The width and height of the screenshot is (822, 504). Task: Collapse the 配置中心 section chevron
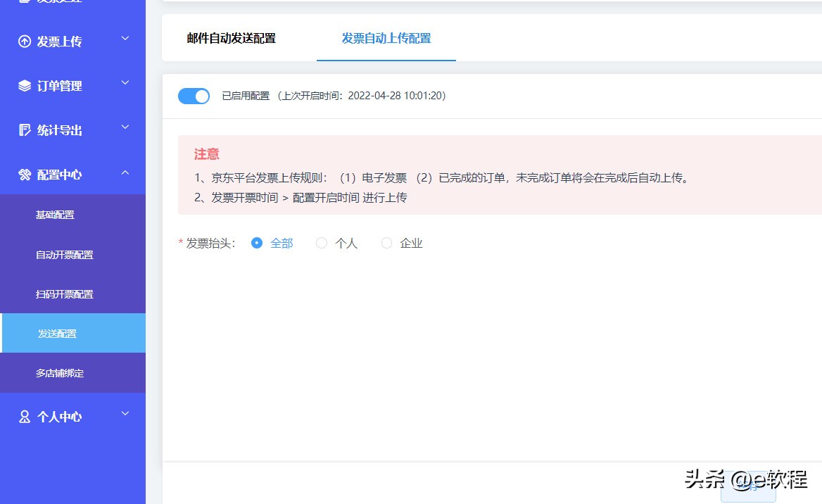[125, 173]
